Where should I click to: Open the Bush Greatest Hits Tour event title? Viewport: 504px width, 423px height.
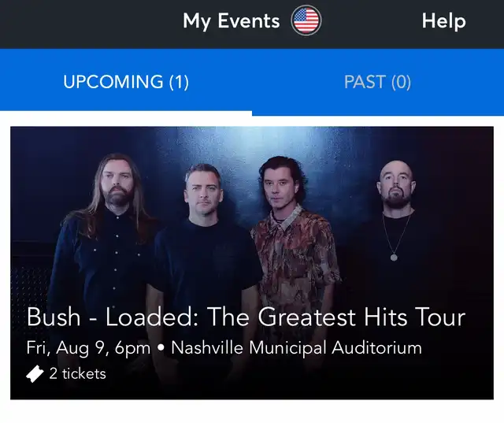pyautogui.click(x=246, y=317)
